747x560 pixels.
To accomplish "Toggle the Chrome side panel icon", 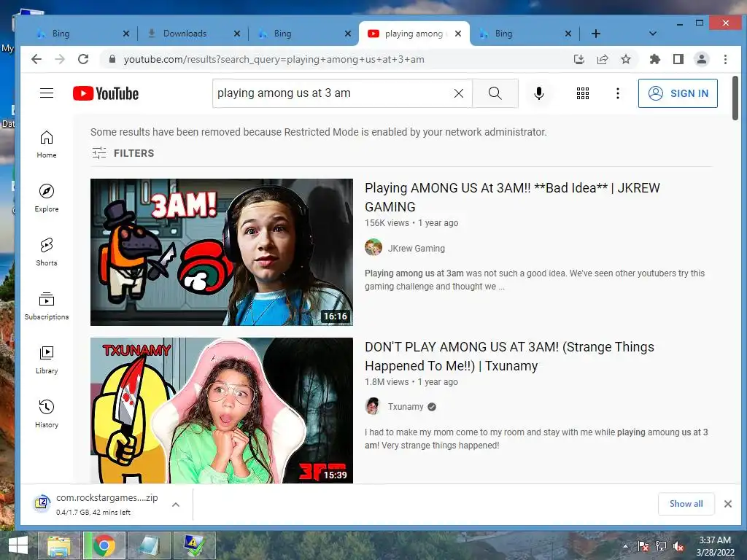I will pos(678,59).
